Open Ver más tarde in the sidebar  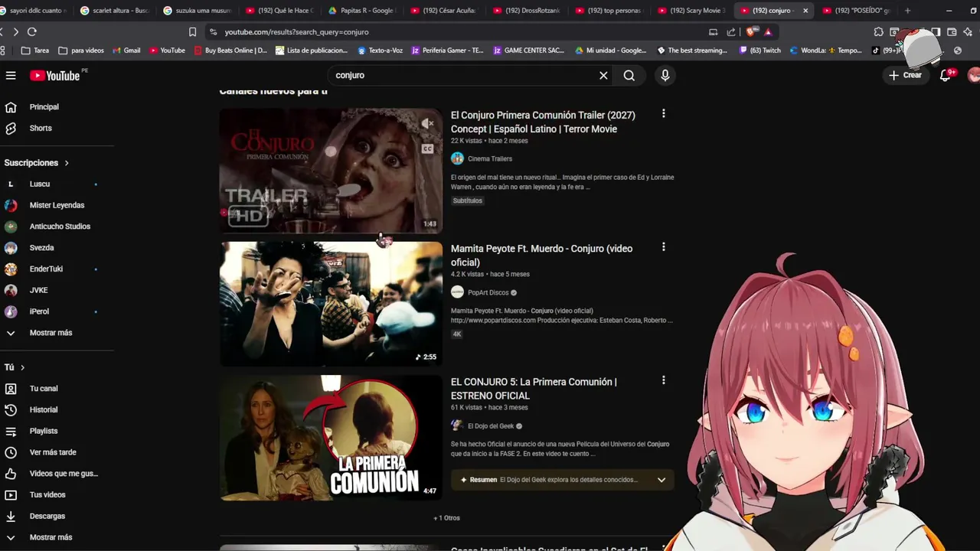(x=53, y=452)
